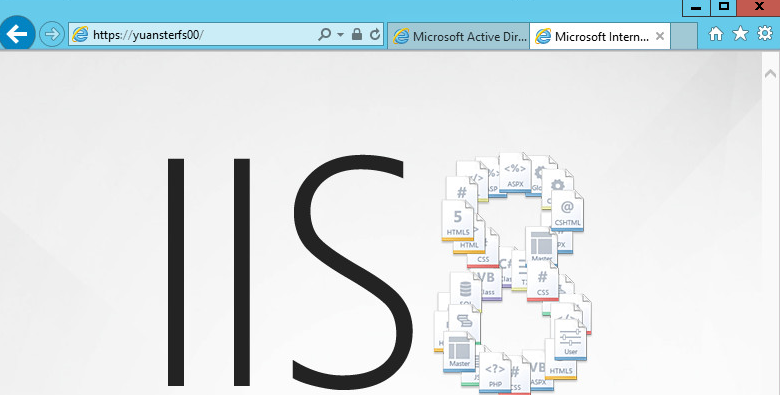
Task: Open a new tab with blank tab button
Action: pos(683,36)
